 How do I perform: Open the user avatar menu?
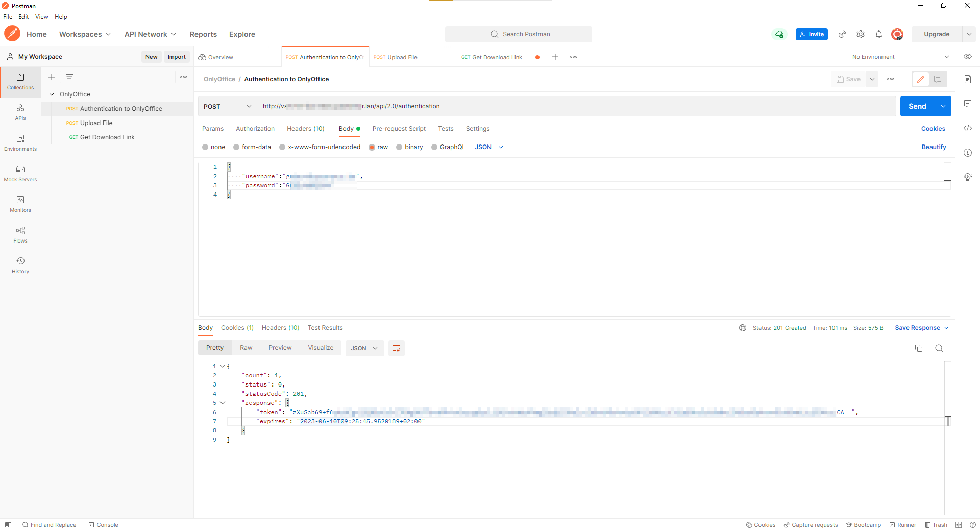click(x=897, y=34)
